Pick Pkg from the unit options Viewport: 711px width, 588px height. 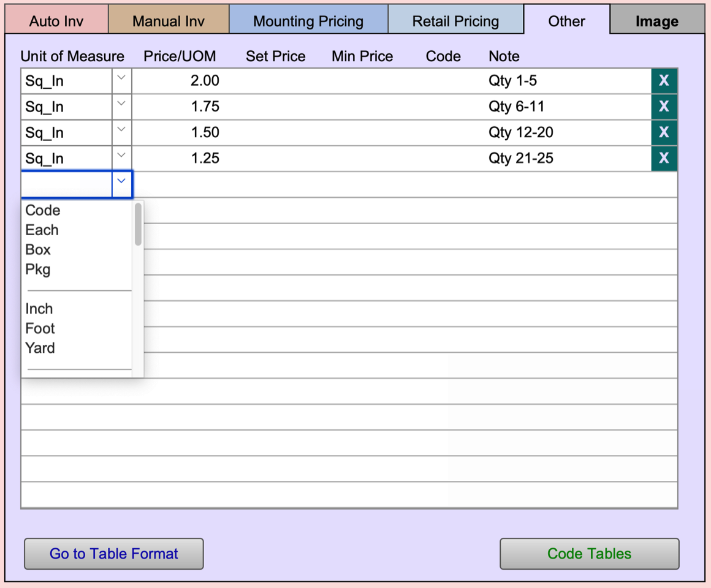(38, 269)
